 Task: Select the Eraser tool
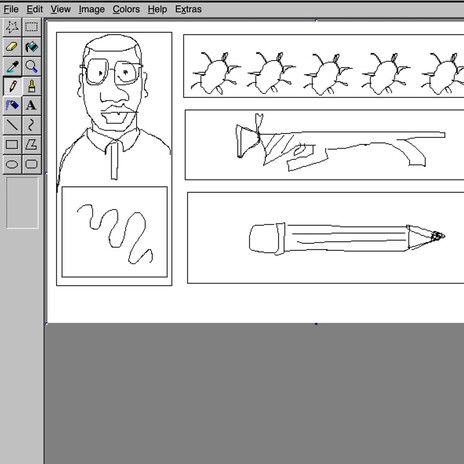pyautogui.click(x=12, y=47)
